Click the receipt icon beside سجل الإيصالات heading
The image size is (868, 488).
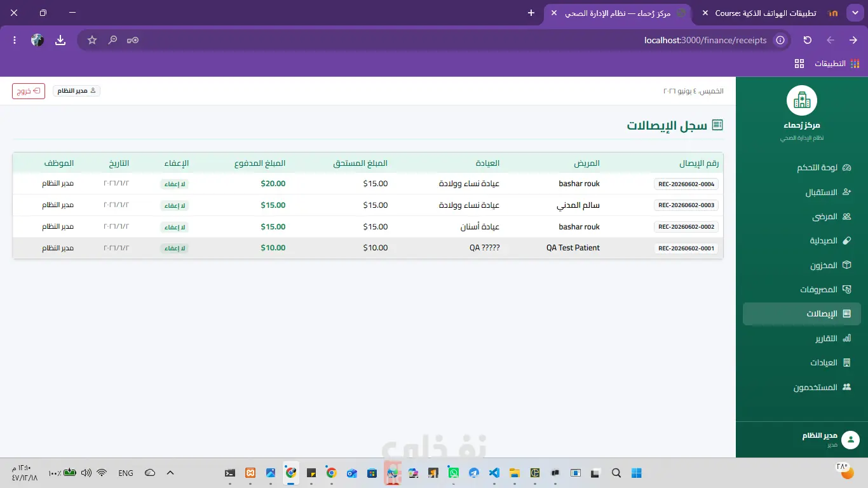717,125
